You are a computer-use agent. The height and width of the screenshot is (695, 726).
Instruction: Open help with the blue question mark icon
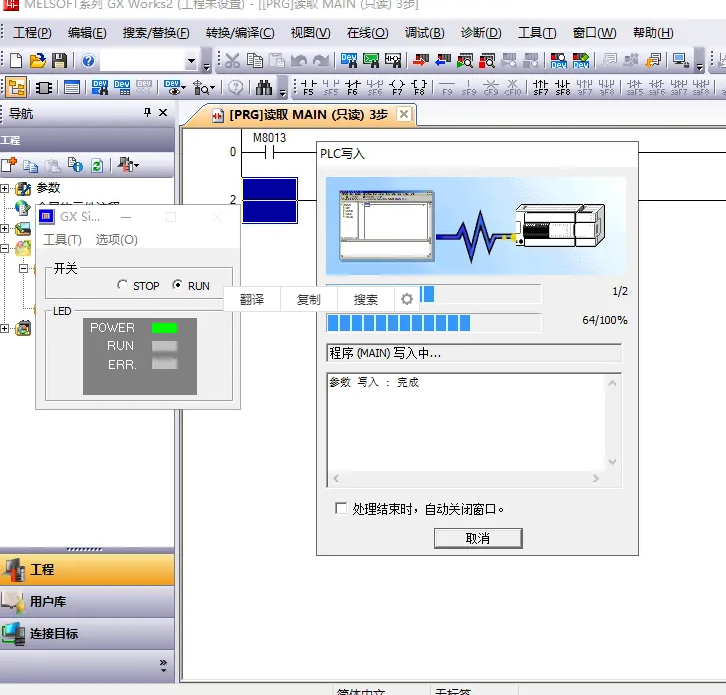(88, 61)
